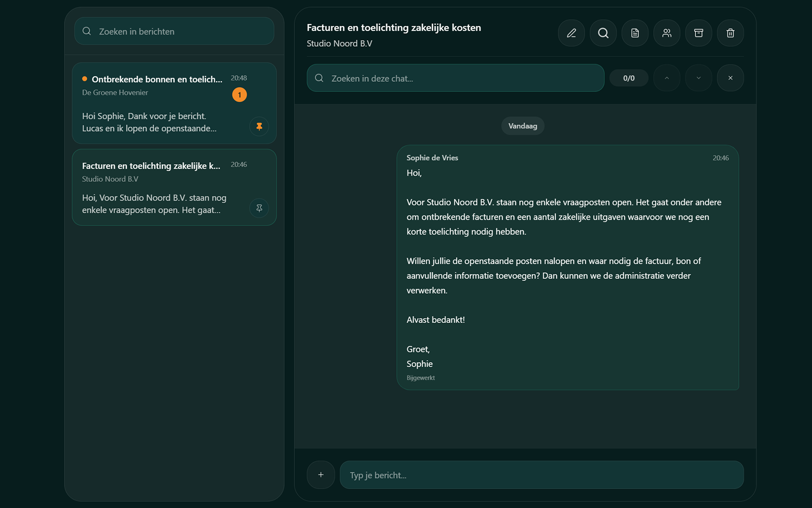The width and height of the screenshot is (812, 508).
Task: Click chat title Facturen en toelichting zakelijke kosten
Action: 394,27
